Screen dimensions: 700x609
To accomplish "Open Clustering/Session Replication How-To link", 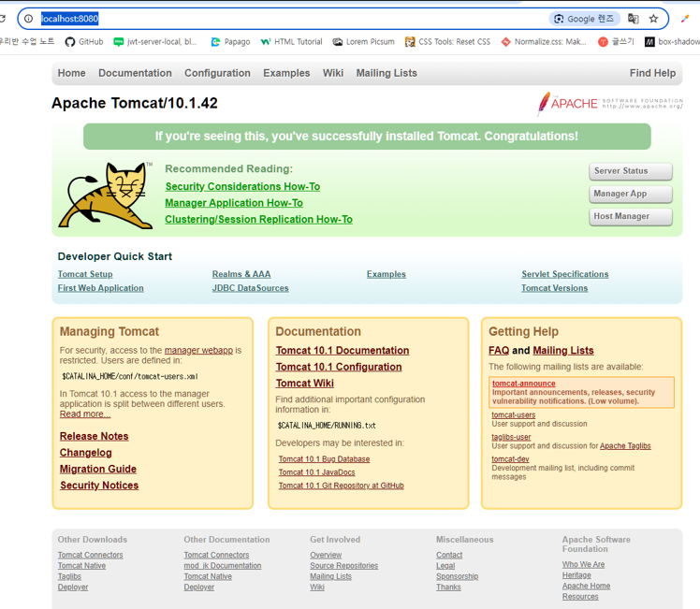I will (x=259, y=220).
